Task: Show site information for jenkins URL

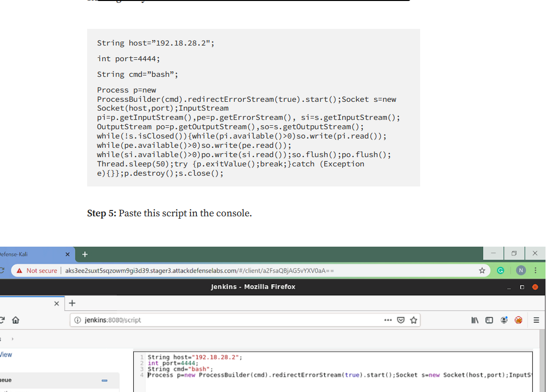Action: [77, 320]
